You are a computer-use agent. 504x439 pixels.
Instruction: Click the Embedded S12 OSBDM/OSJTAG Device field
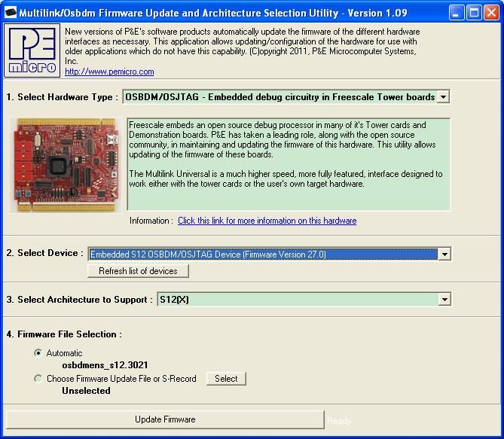(270, 255)
